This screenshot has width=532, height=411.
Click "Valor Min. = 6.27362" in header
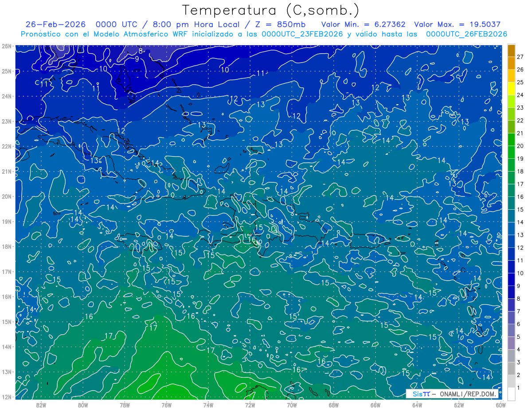[363, 24]
